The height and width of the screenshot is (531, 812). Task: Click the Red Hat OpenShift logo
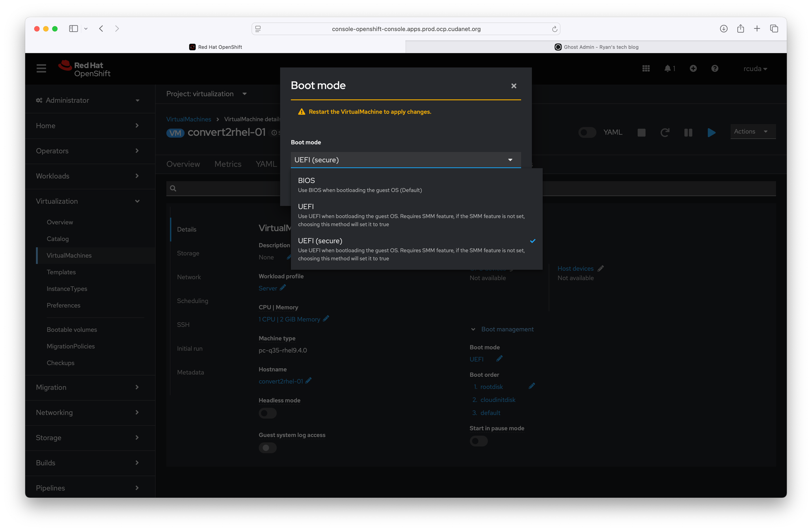[84, 69]
